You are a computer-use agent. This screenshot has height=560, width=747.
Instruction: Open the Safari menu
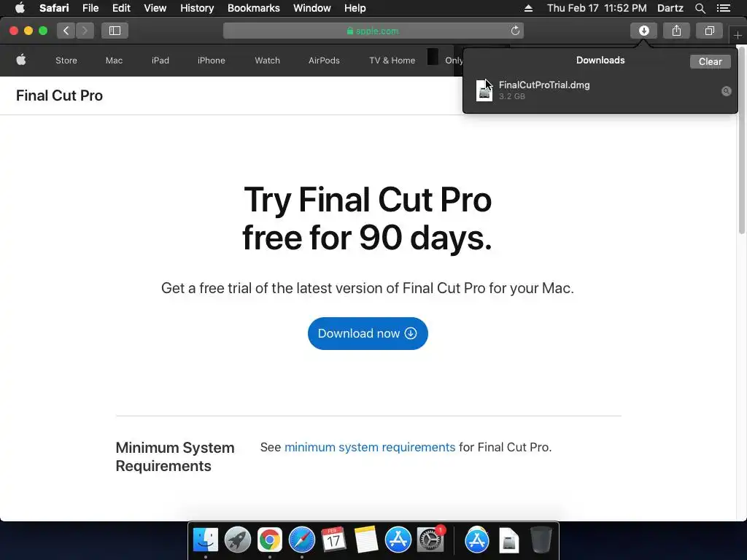tap(54, 8)
